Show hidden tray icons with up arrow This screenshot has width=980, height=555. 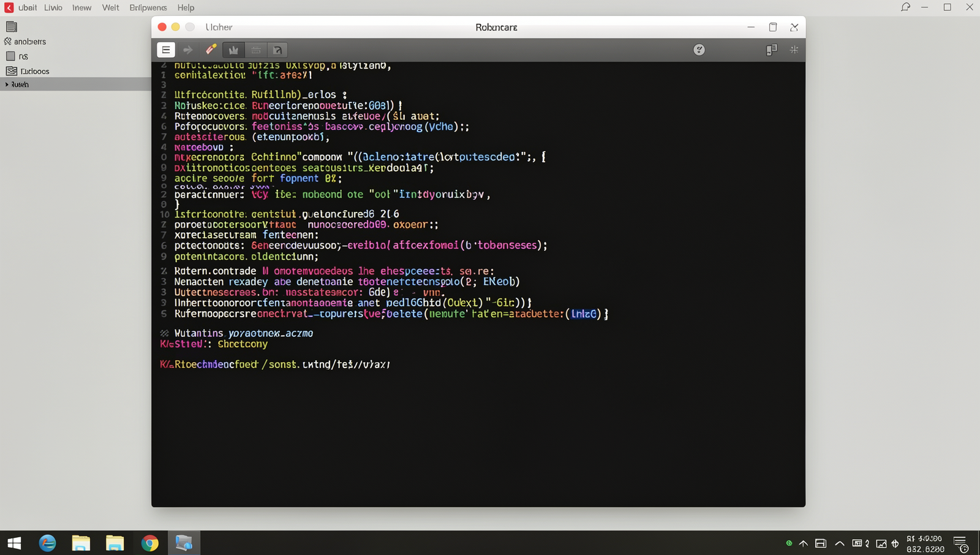(804, 543)
